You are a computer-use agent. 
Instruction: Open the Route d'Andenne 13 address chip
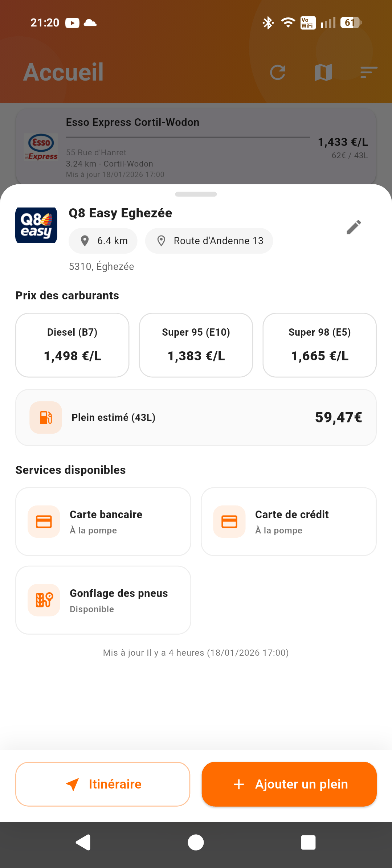click(x=209, y=241)
